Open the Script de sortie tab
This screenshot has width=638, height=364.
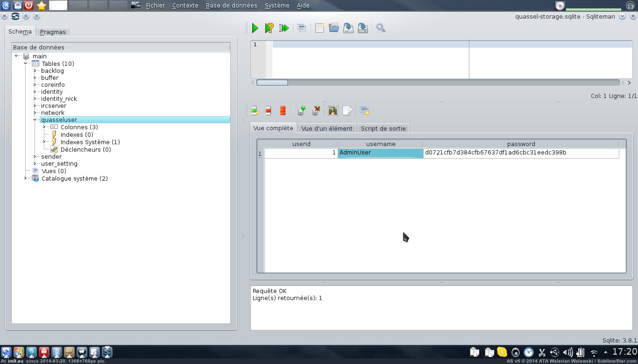point(383,128)
